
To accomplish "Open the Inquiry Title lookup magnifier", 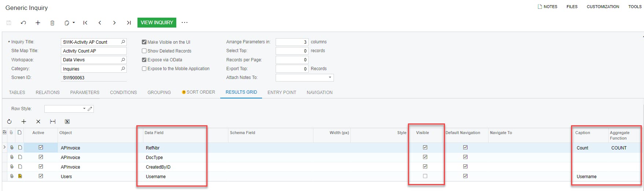I will coord(123,42).
